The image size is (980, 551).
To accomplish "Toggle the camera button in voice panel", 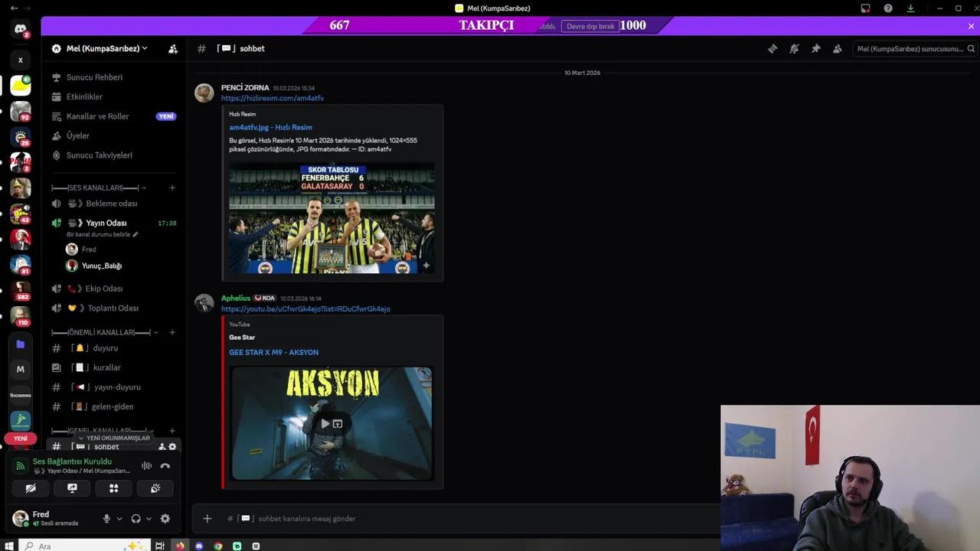I will (31, 488).
